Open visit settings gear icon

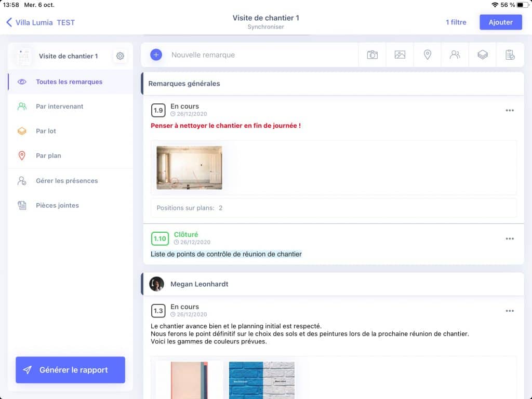pyautogui.click(x=120, y=56)
